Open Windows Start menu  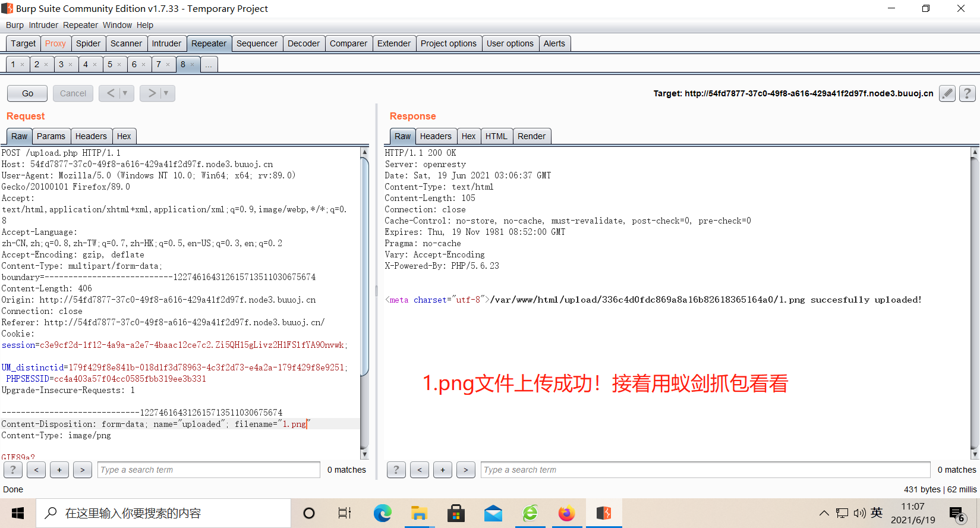tap(18, 513)
